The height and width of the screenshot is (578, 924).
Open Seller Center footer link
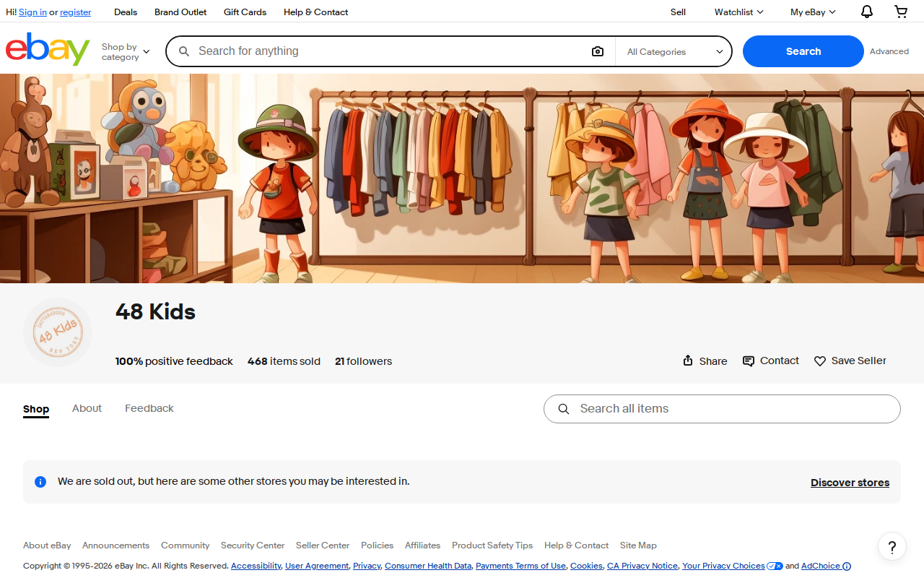point(323,545)
